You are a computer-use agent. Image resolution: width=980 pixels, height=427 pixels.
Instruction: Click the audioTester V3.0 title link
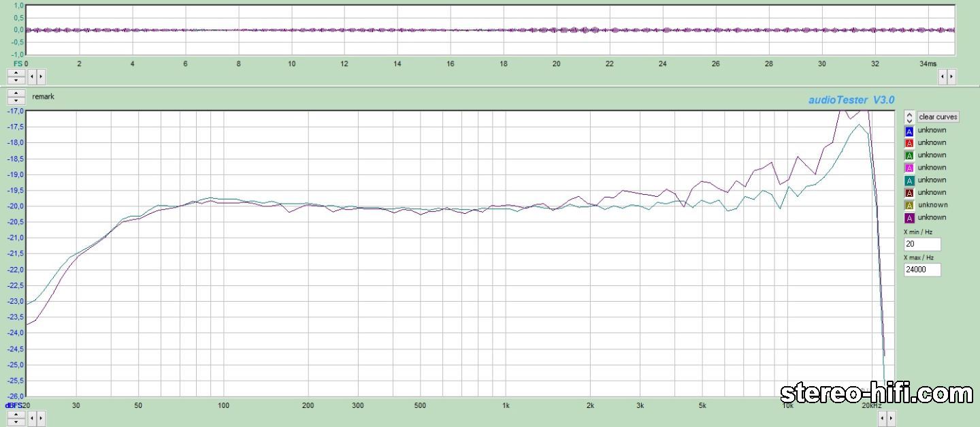click(851, 100)
